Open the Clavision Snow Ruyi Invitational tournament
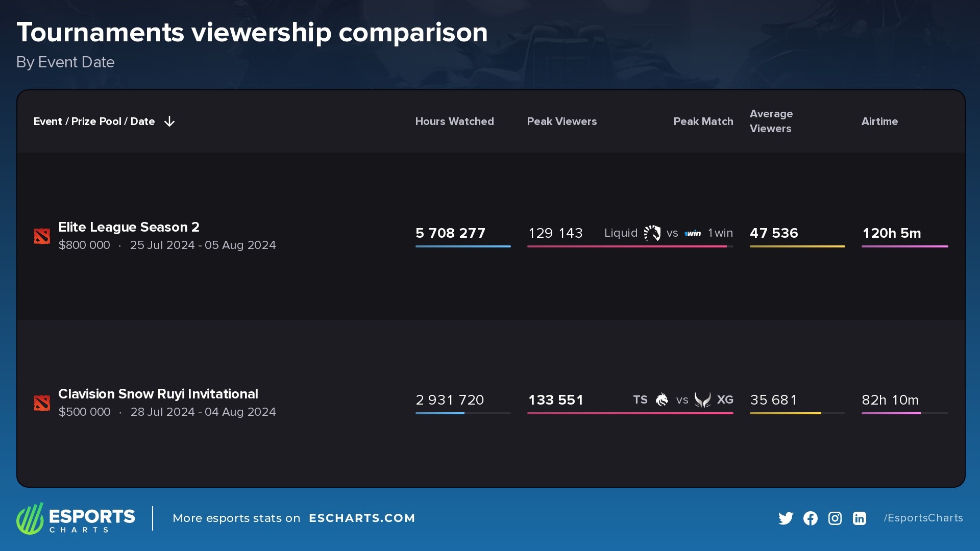The width and height of the screenshot is (980, 551). click(x=158, y=393)
